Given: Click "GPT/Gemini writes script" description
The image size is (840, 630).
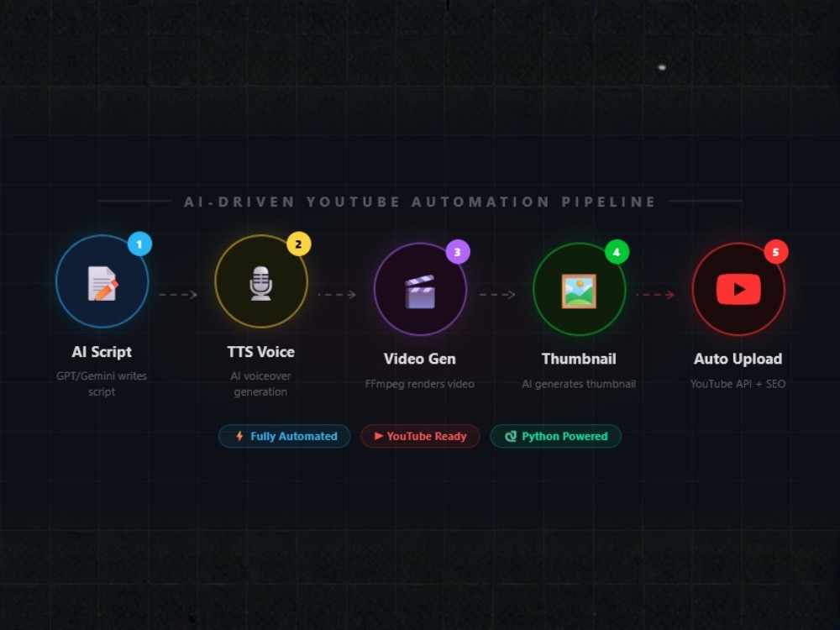Looking at the screenshot, I should pos(102,384).
